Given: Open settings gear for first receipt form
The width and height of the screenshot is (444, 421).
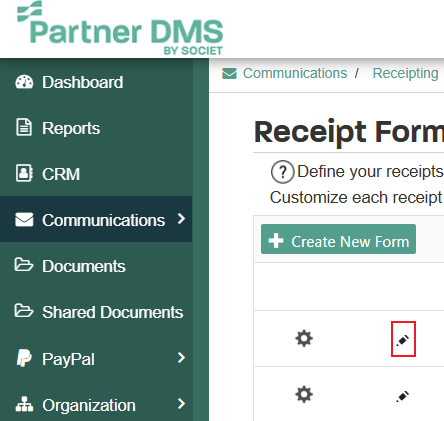Looking at the screenshot, I should (304, 339).
